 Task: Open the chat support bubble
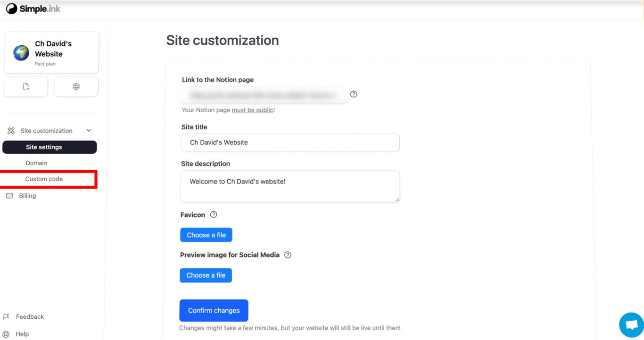pos(631,324)
